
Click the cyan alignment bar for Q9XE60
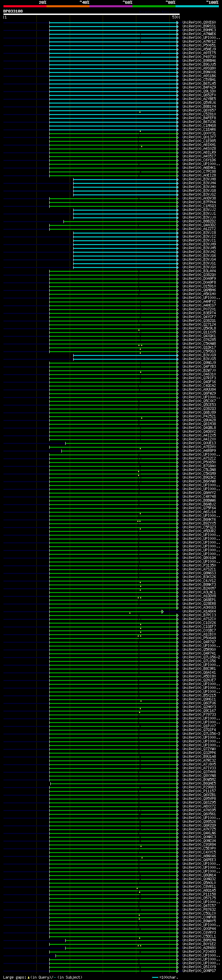113,23
